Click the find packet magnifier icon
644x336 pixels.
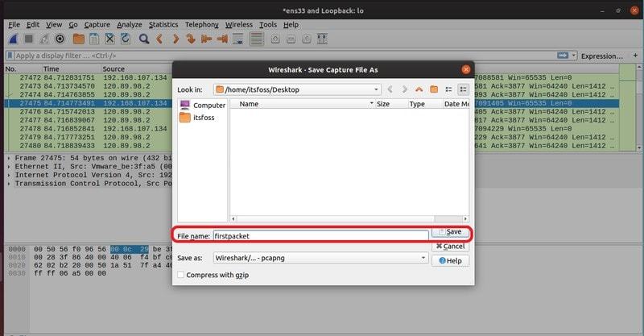(143, 39)
